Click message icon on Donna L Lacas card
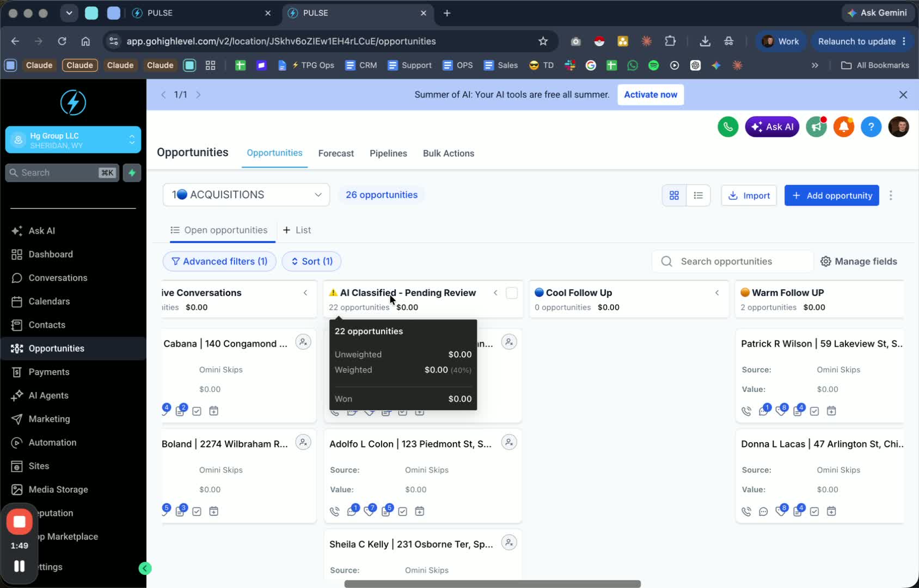 (x=763, y=511)
